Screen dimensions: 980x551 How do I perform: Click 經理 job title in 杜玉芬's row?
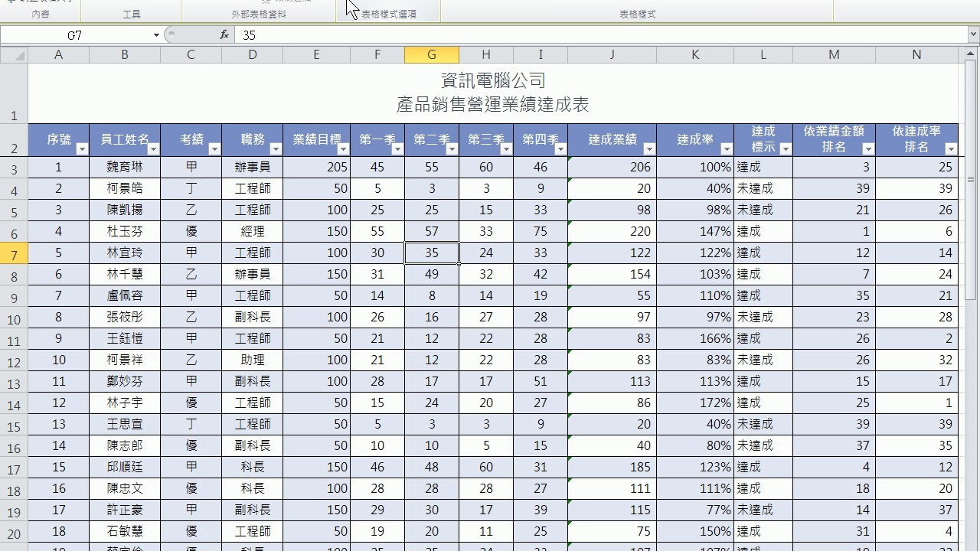tap(252, 231)
